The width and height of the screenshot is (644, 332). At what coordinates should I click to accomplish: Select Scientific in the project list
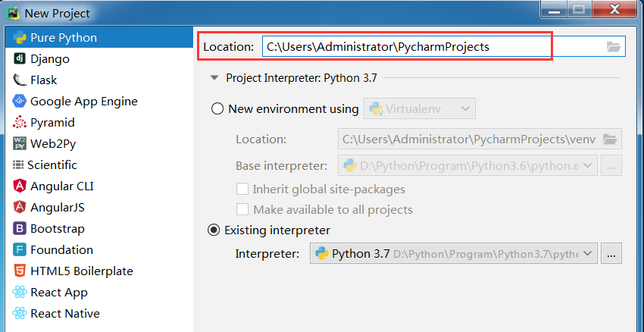coord(99,164)
